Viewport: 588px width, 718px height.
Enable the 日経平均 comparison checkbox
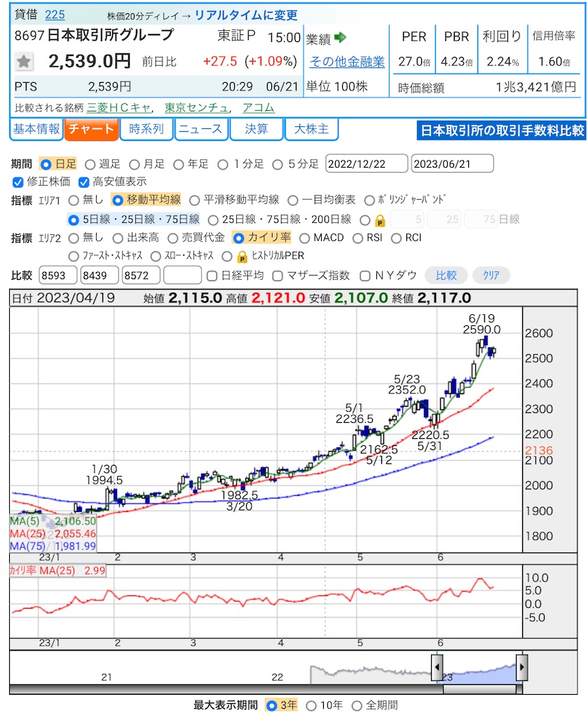[x=212, y=276]
